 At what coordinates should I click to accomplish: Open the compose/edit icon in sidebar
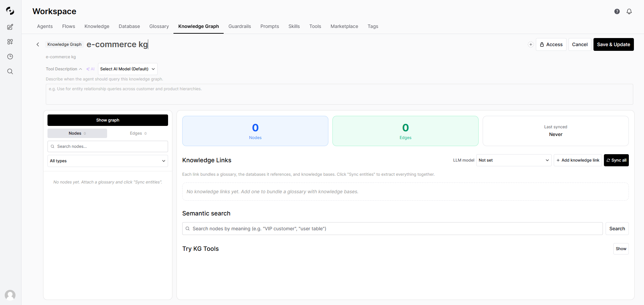pos(10,27)
